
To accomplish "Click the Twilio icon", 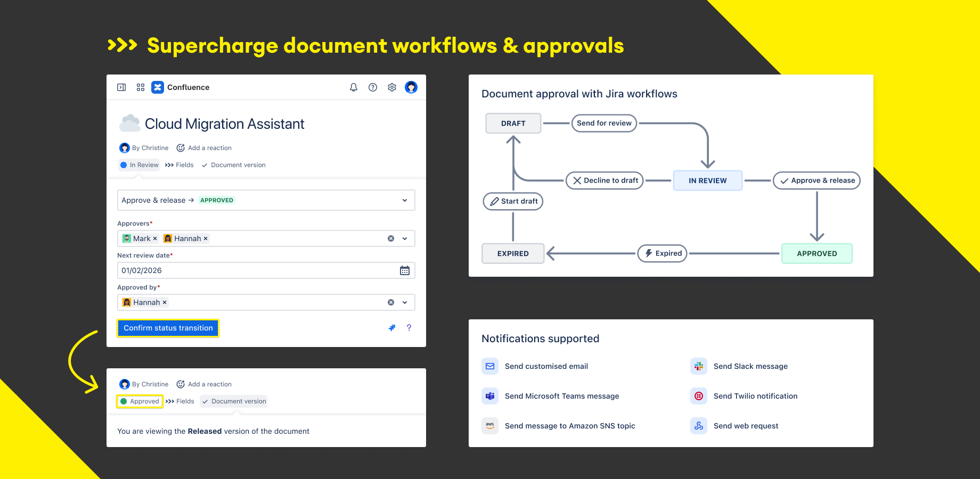I will [699, 396].
